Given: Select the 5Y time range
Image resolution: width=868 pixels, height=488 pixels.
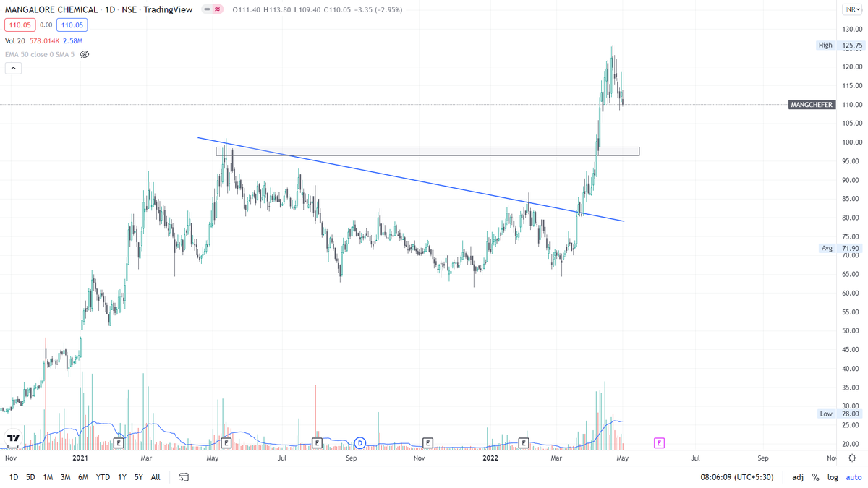Looking at the screenshot, I should click(x=138, y=477).
